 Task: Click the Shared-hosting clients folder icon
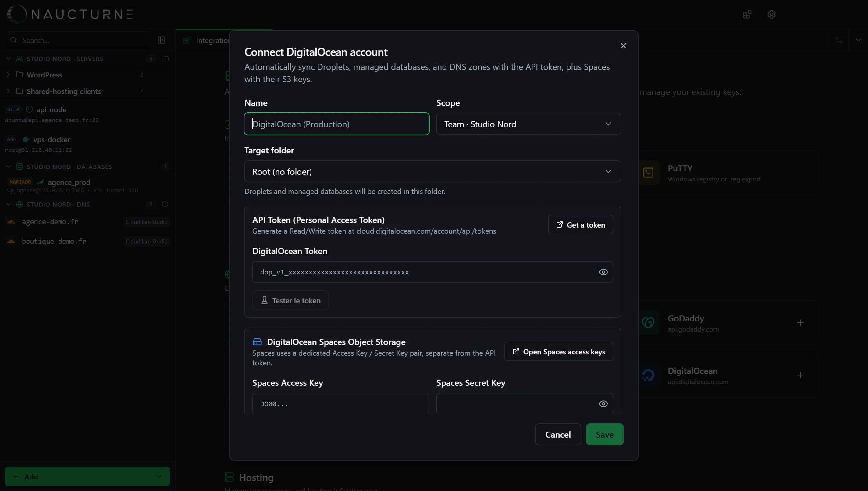pos(20,91)
